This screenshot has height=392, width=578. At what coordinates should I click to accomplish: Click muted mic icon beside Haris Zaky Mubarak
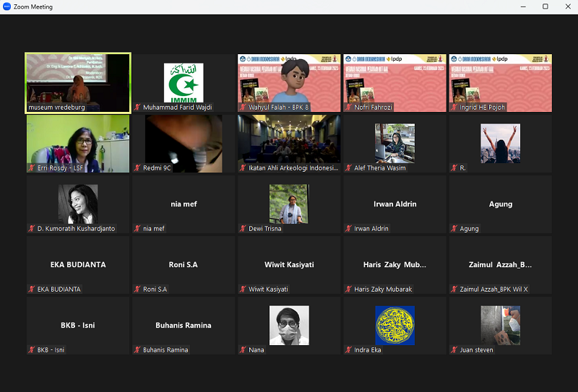[349, 289]
